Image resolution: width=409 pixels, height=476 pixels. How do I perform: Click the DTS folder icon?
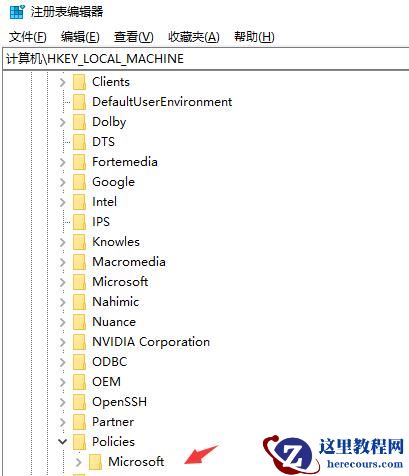tap(79, 142)
